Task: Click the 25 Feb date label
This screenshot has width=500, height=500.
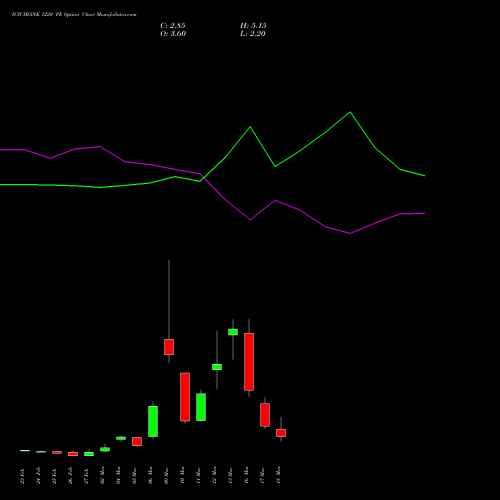Action: pos(54,476)
